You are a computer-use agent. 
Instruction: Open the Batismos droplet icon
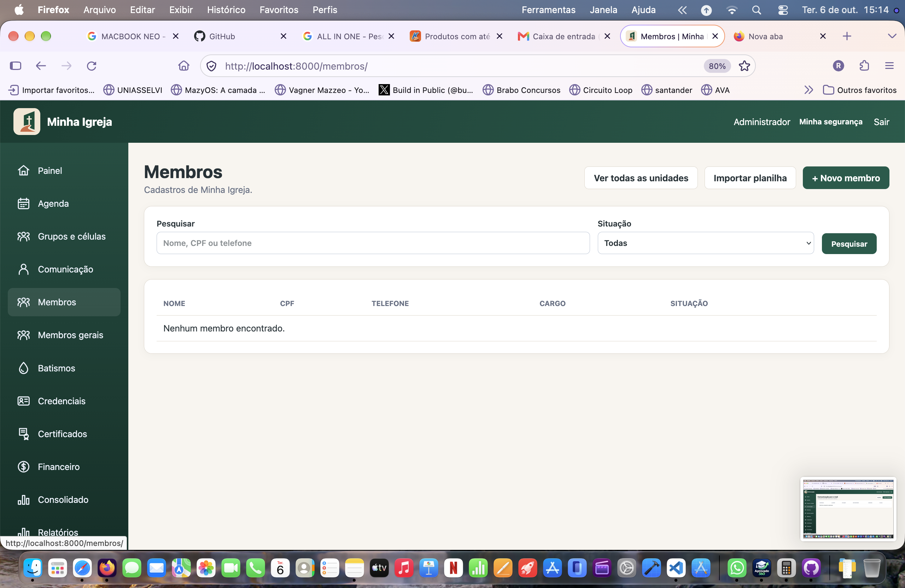(x=24, y=368)
